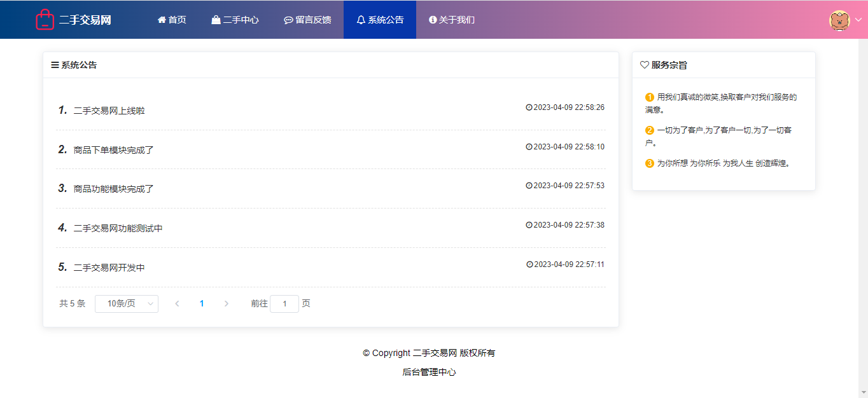
Task: Open the 关于我们 about page
Action: click(452, 20)
